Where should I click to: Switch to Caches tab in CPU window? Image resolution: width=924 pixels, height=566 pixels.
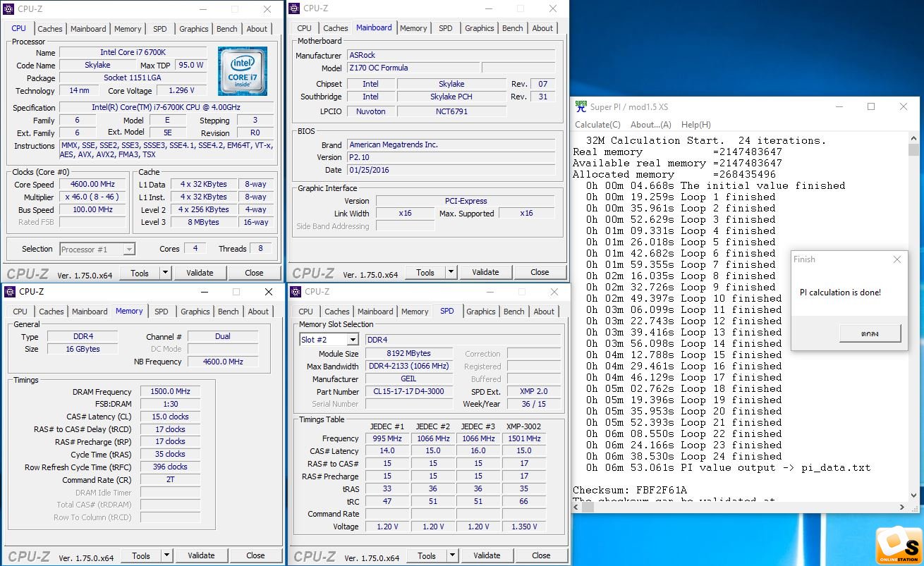pos(50,29)
